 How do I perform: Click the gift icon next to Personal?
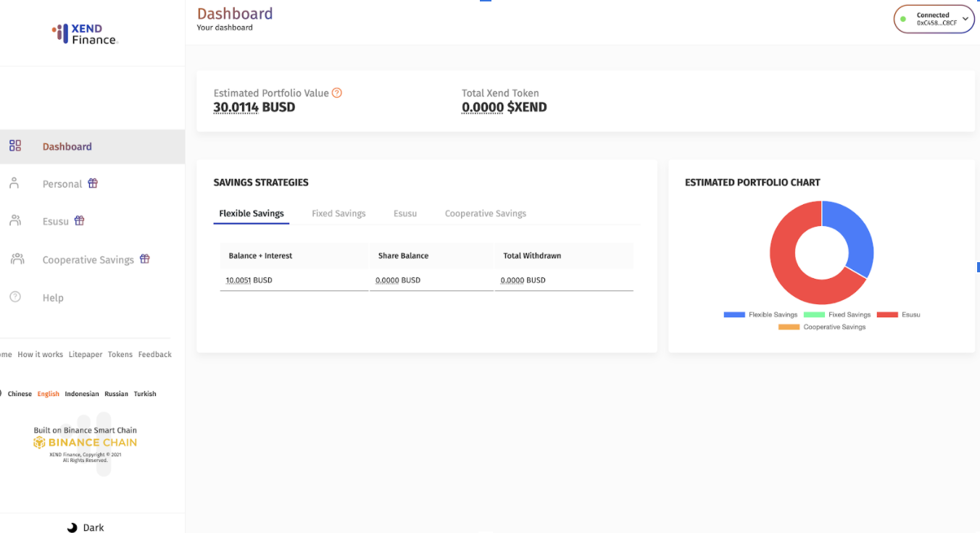pos(93,183)
